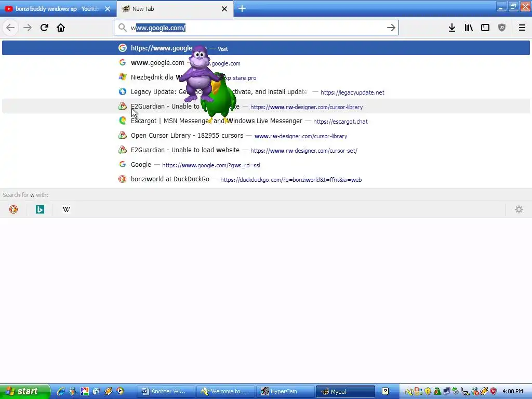Open the Windows Start menu
The height and width of the screenshot is (399, 532).
(25, 391)
